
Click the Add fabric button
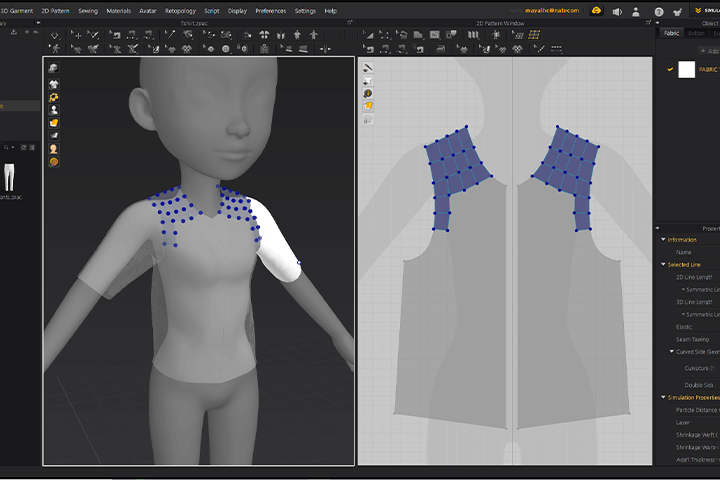point(709,51)
